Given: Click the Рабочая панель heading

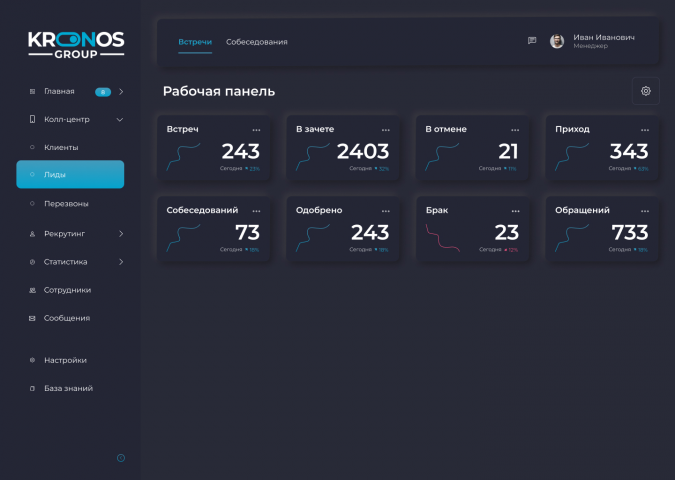Looking at the screenshot, I should [219, 91].
